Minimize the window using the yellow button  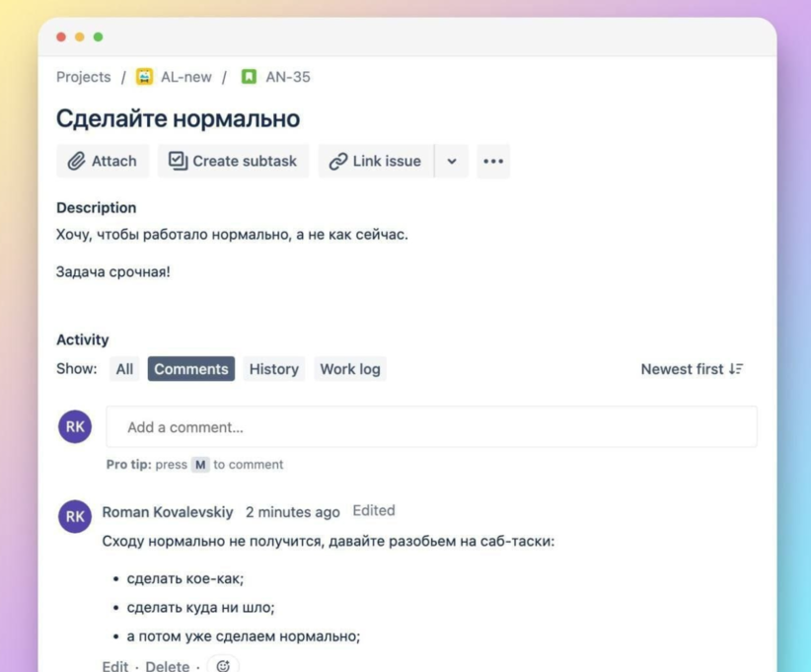tap(80, 37)
